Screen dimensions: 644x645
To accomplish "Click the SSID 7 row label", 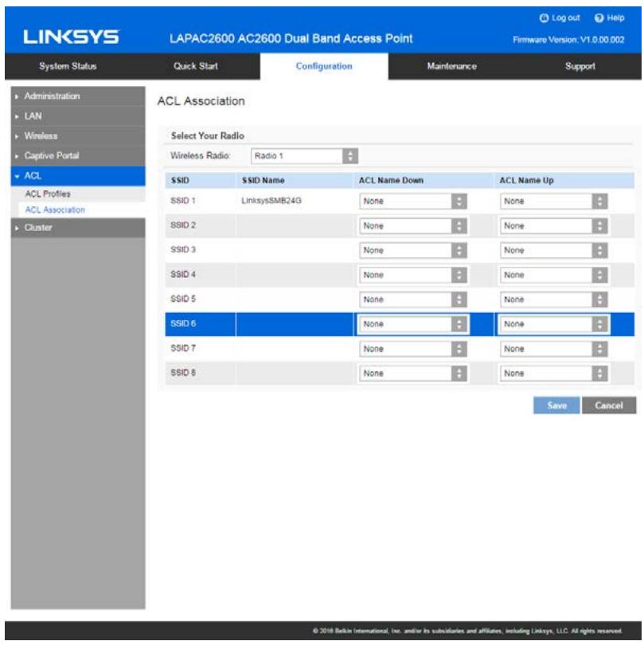I will click(183, 349).
